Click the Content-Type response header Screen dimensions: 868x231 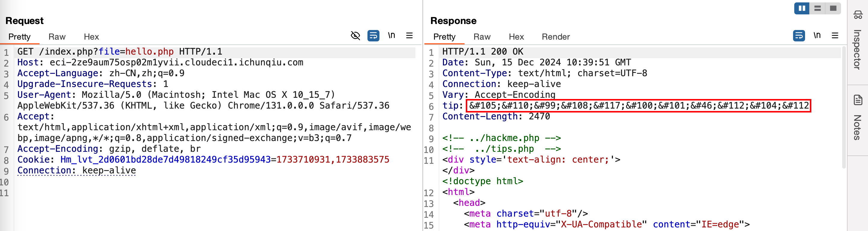pyautogui.click(x=545, y=73)
